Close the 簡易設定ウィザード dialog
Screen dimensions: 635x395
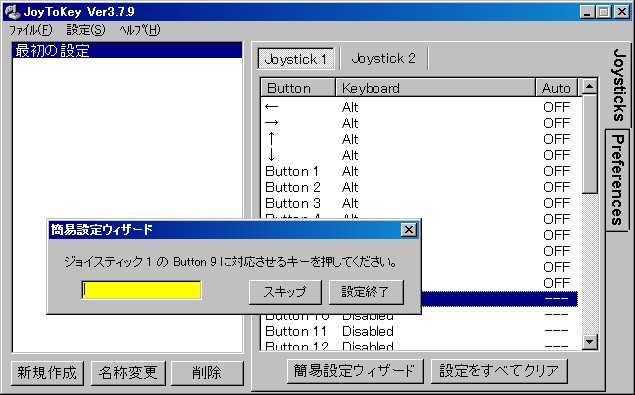[409, 230]
